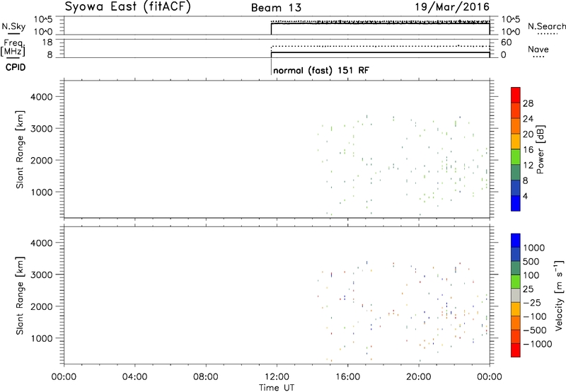The height and width of the screenshot is (392, 566).
Task: Click the '16' Power colorbar tick label
Action: 528,150
